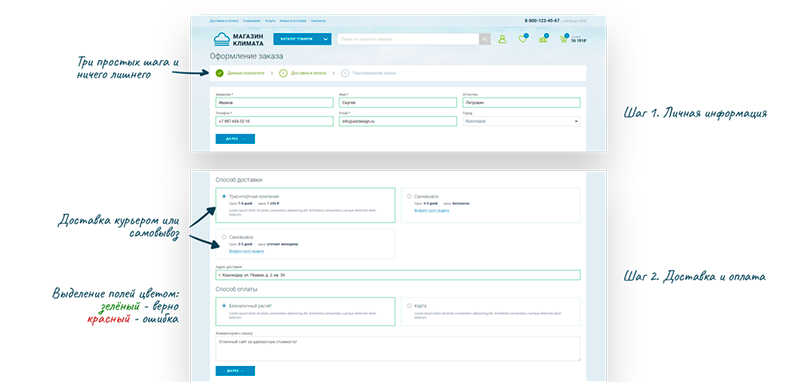Click the delivery address field г. Краснодар
Image resolution: width=800 pixels, height=382 pixels.
click(x=398, y=275)
